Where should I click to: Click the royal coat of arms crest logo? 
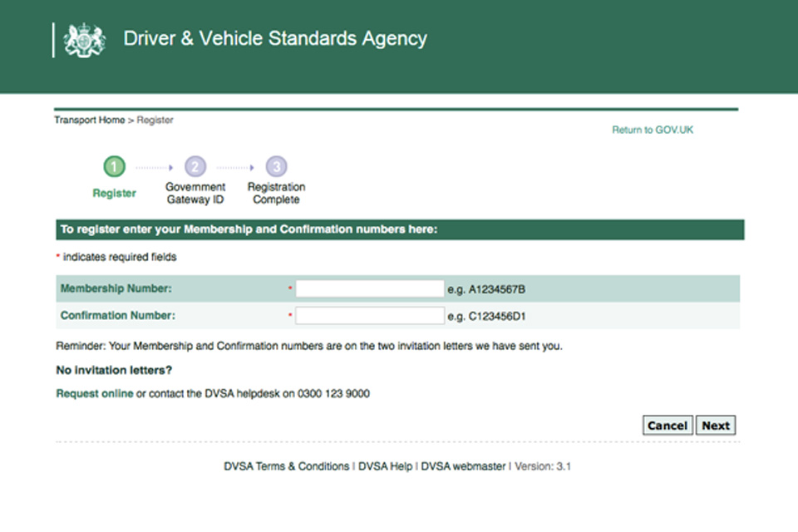85,40
